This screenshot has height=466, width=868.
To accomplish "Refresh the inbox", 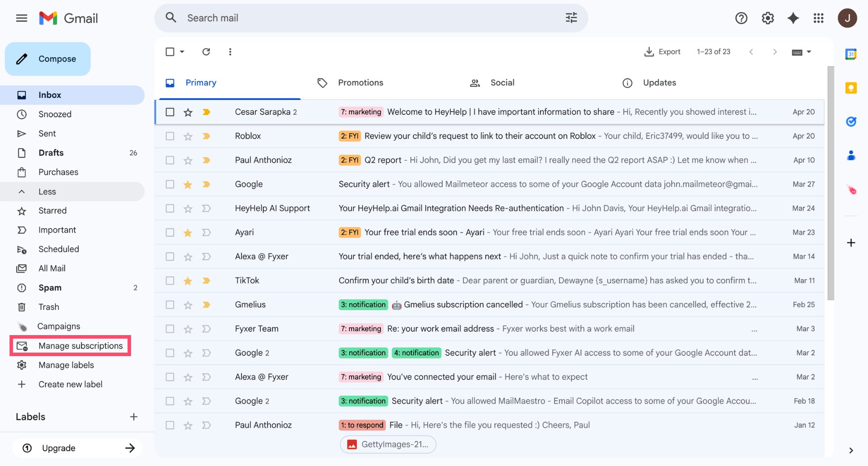I will click(206, 52).
